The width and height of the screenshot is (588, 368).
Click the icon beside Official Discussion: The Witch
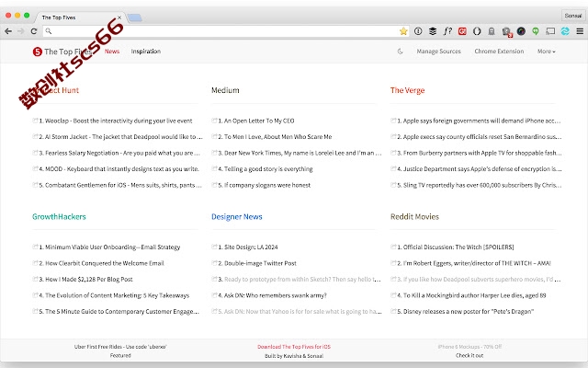(x=393, y=247)
